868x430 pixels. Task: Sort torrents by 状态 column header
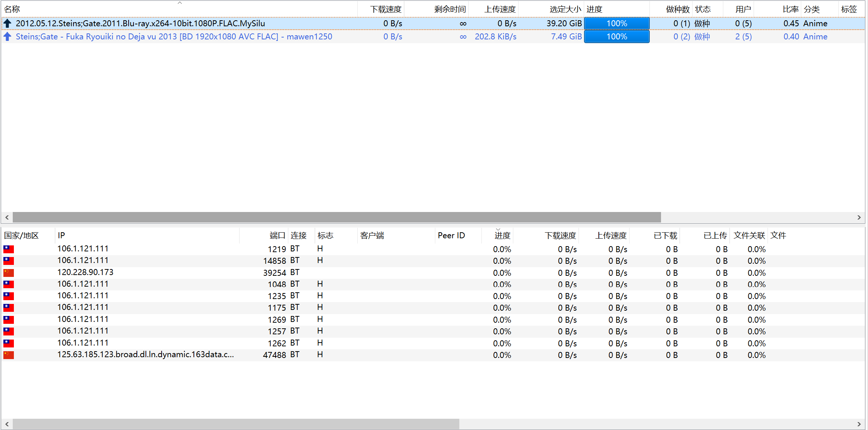[708, 9]
